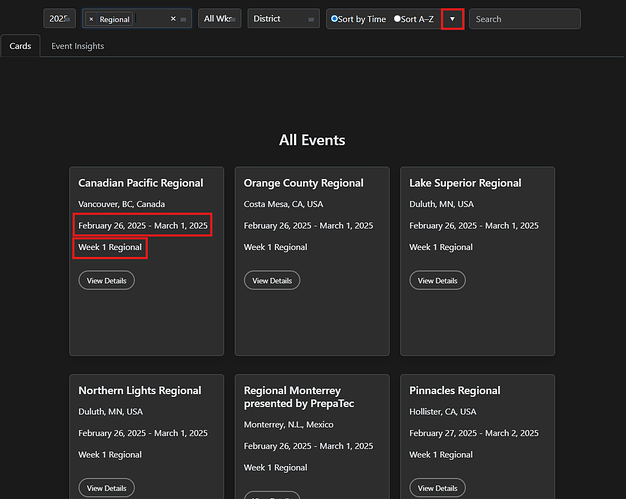The width and height of the screenshot is (626, 499).
Task: Select Sort by Time radio option
Action: coord(335,19)
